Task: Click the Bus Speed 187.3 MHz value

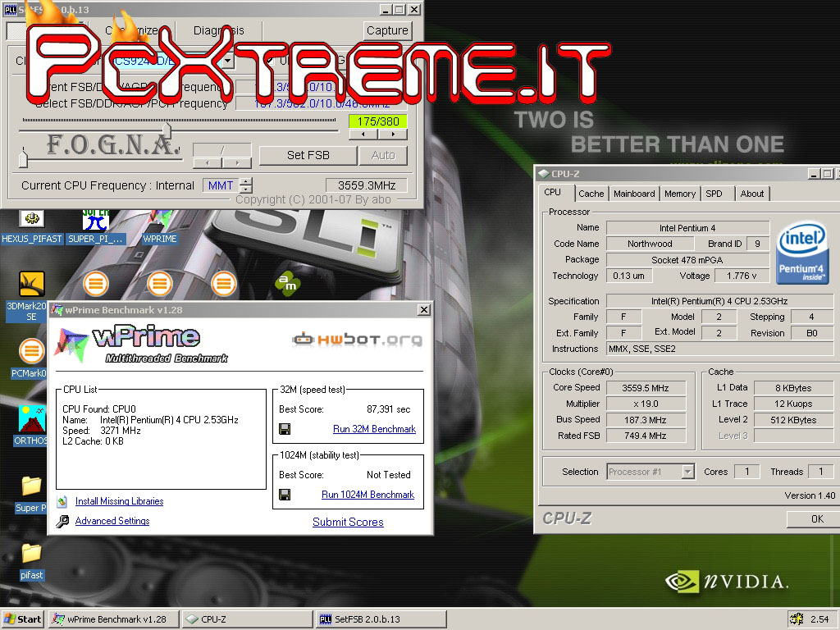Action: click(x=646, y=420)
